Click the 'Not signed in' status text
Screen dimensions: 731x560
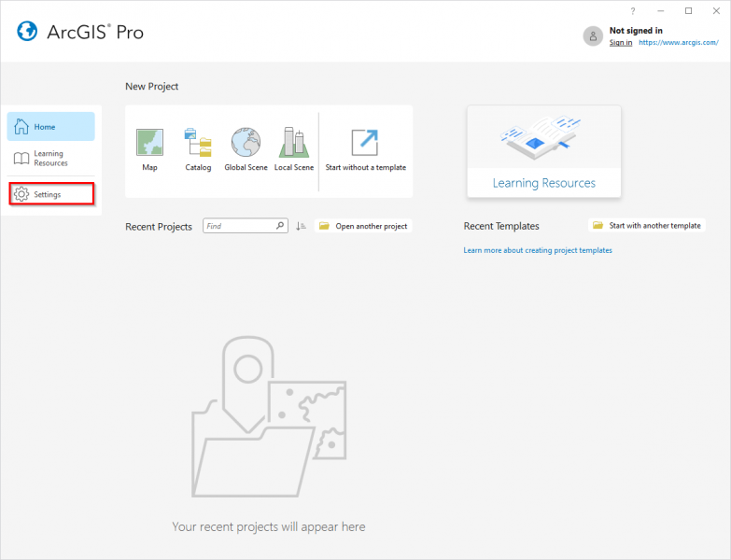[x=636, y=30]
